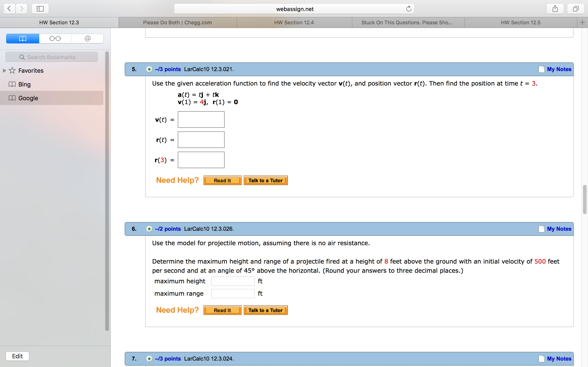Click the page vertical scrollbar thumb

585,199
